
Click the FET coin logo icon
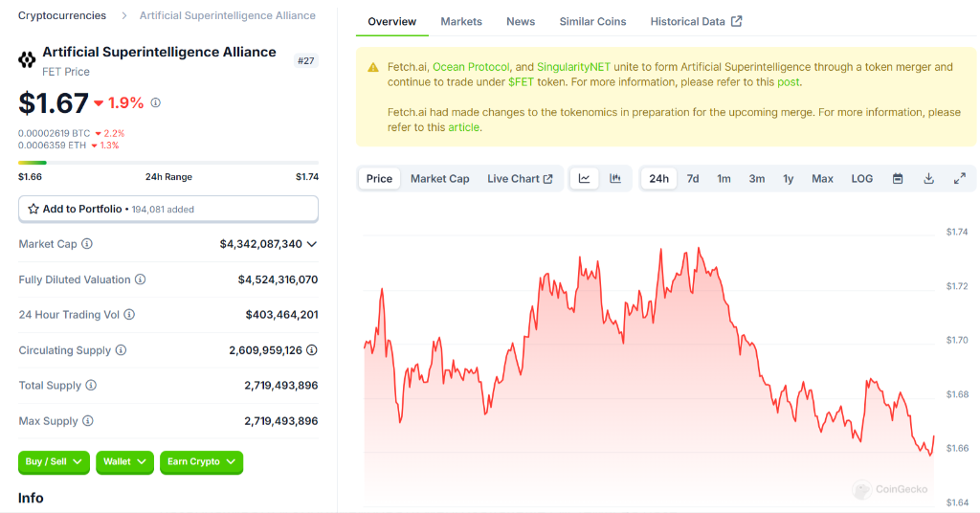pos(27,60)
